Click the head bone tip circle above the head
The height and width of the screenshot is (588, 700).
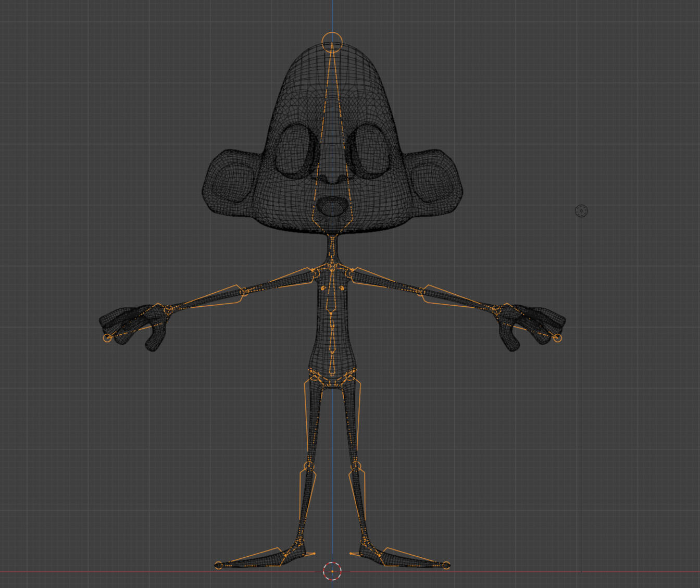(332, 41)
